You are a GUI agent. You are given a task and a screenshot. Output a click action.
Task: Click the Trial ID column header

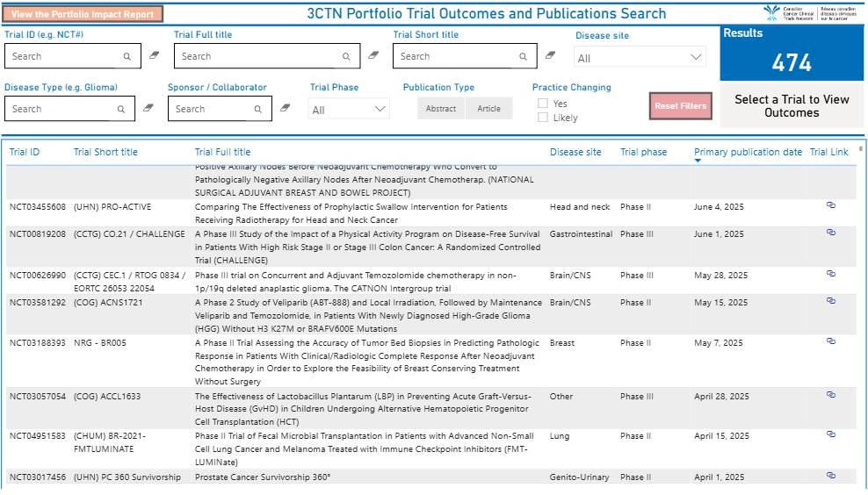pos(25,152)
